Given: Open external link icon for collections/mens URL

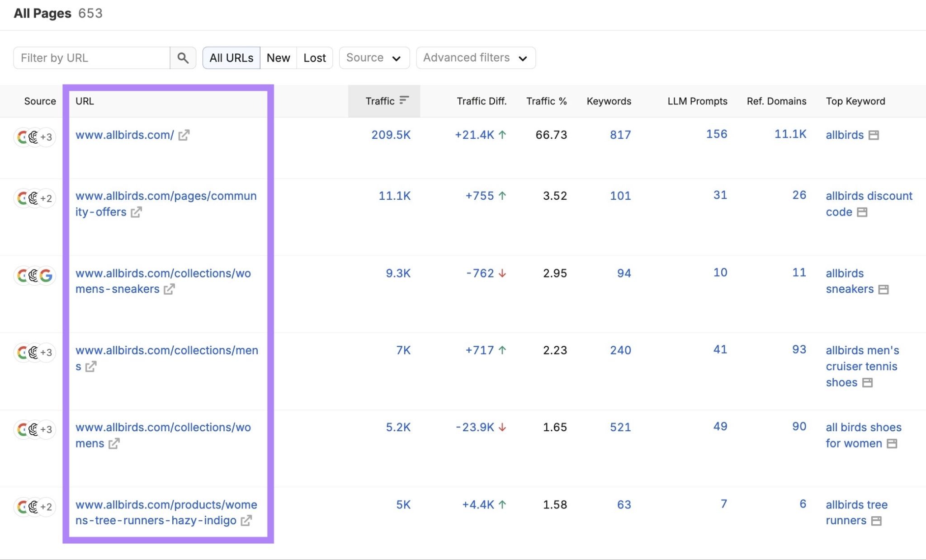Looking at the screenshot, I should [x=91, y=367].
